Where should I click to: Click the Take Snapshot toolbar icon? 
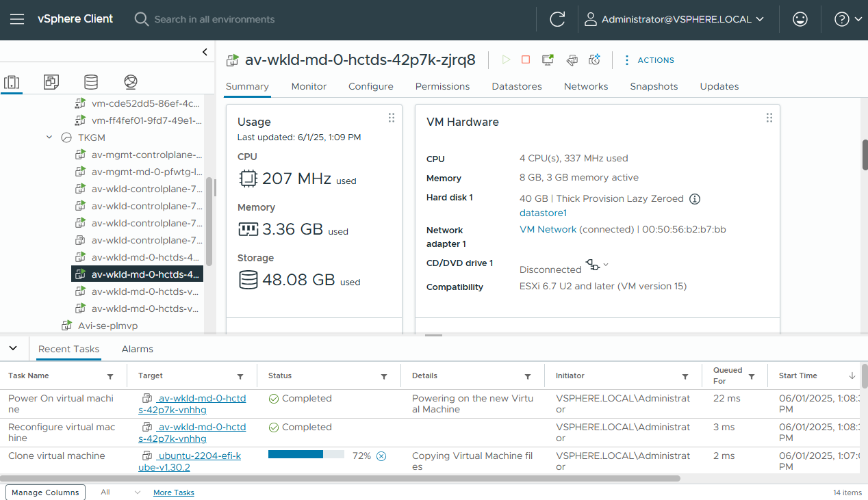pos(595,60)
